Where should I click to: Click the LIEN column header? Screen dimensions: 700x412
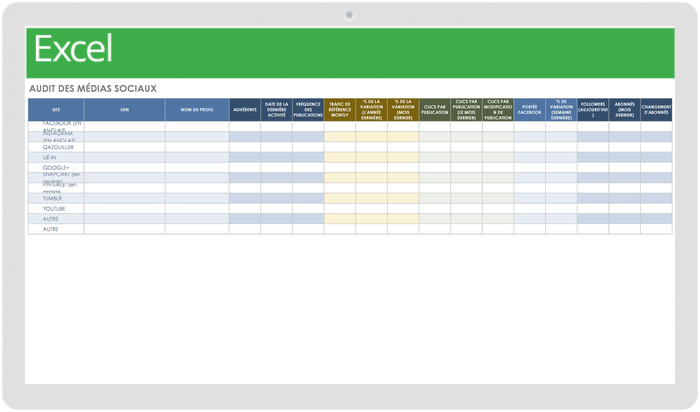(x=124, y=109)
